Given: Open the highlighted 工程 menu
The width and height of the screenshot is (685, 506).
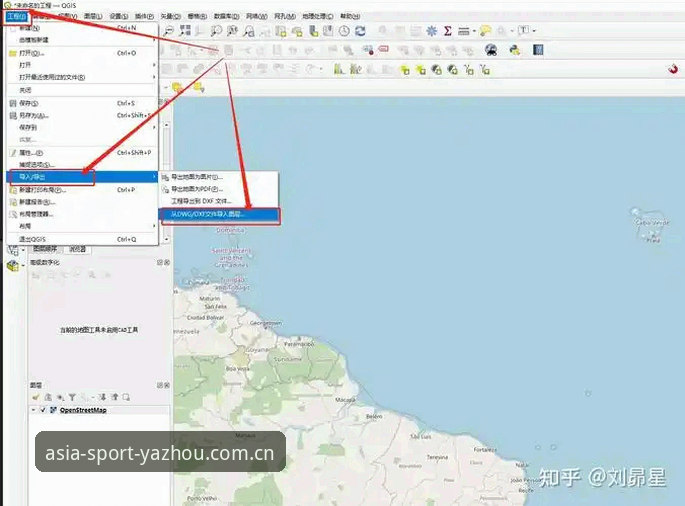Looking at the screenshot, I should point(17,16).
